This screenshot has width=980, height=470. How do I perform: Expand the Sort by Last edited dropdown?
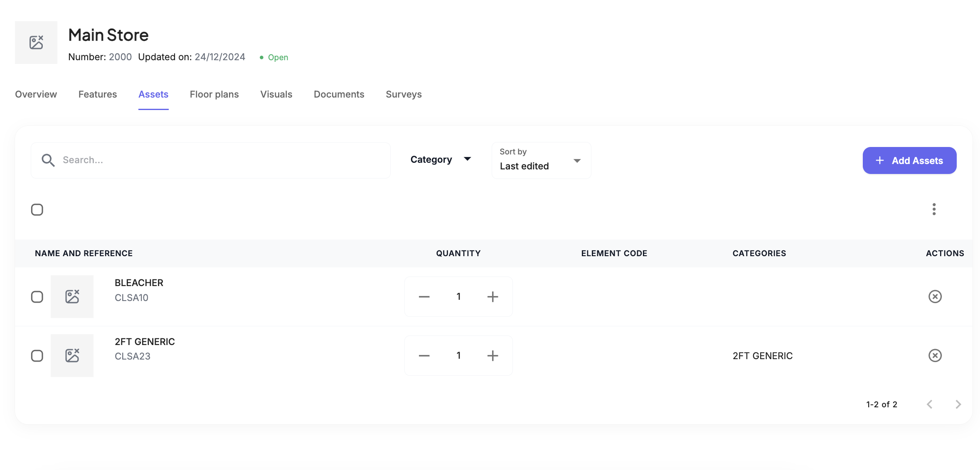[x=541, y=160]
